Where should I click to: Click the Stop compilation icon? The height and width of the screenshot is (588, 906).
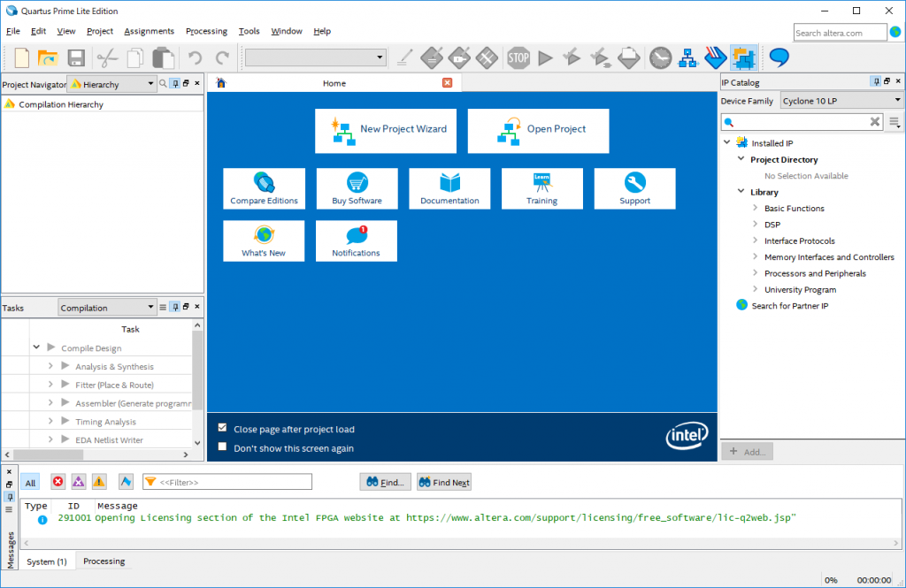point(518,57)
